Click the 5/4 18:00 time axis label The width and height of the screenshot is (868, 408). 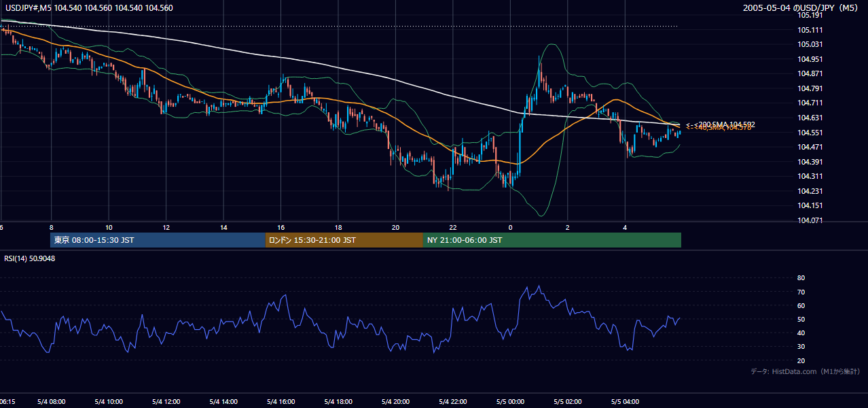tap(338, 402)
